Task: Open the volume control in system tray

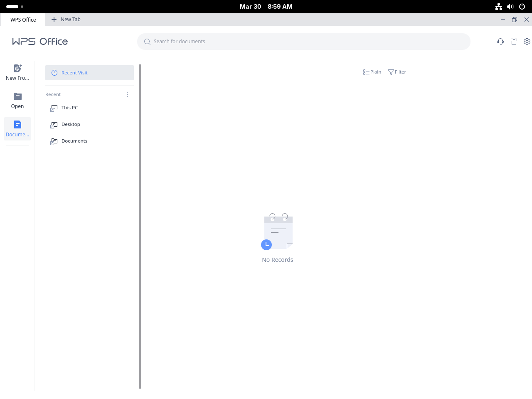Action: (510, 6)
